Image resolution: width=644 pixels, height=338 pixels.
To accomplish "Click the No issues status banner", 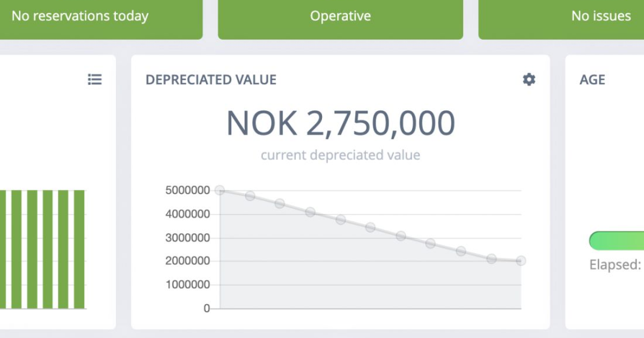I will (x=602, y=16).
